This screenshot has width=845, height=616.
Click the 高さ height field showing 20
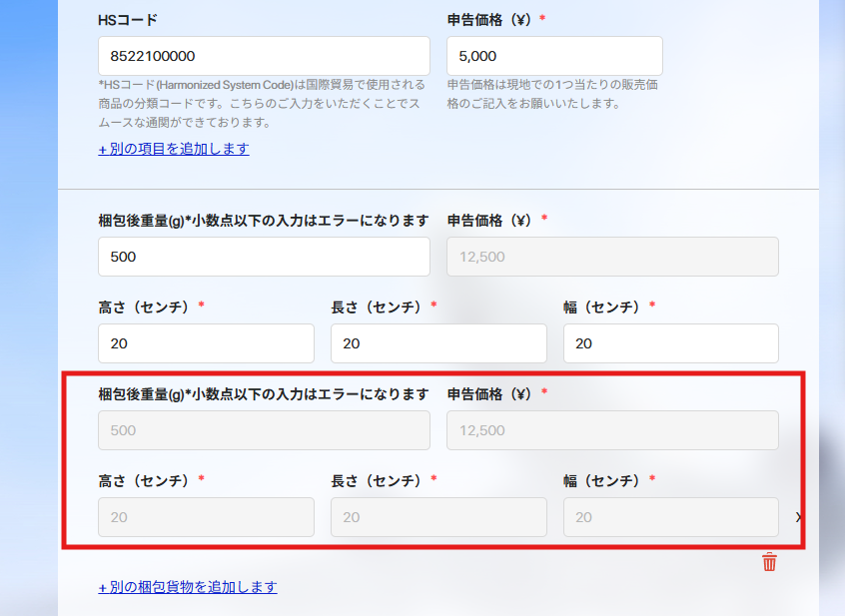tap(206, 342)
